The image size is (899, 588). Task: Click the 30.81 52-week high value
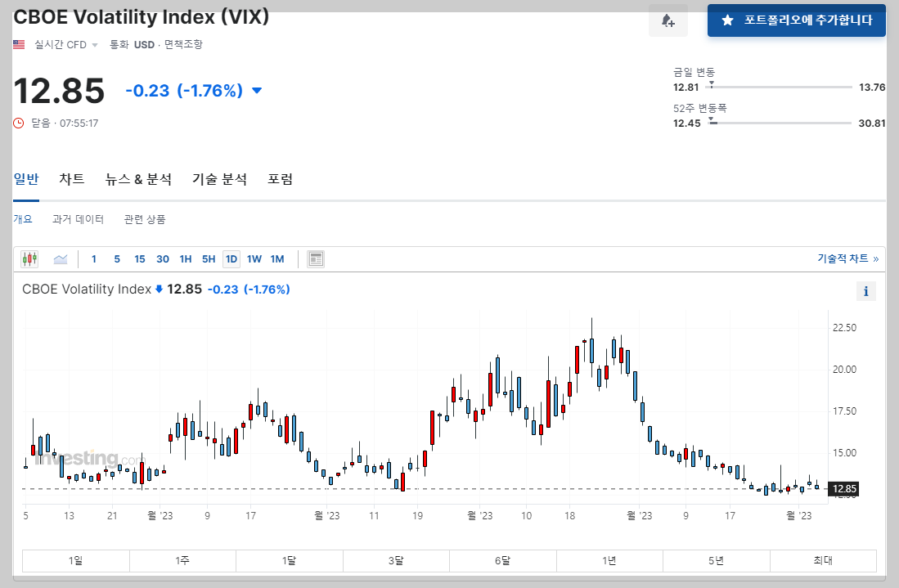click(x=871, y=123)
